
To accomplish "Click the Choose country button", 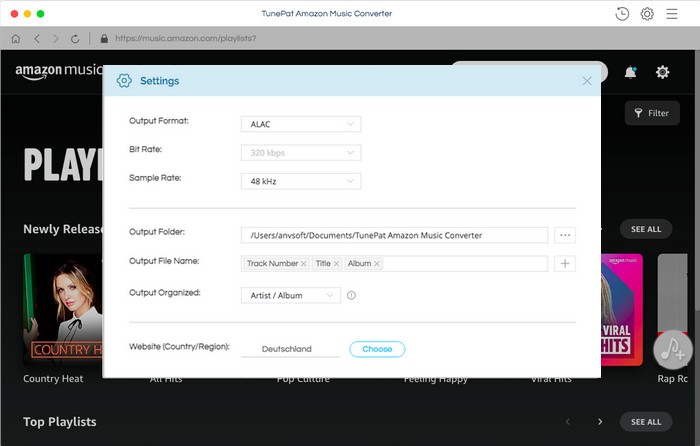I will click(377, 349).
